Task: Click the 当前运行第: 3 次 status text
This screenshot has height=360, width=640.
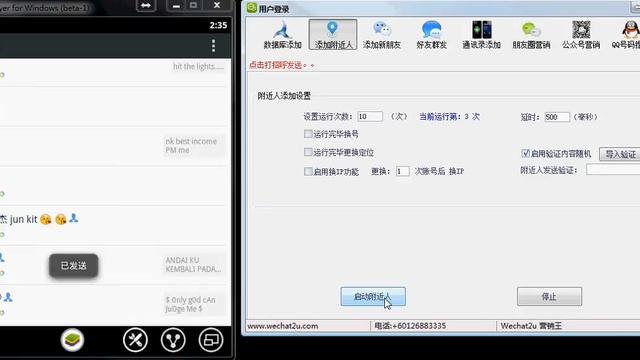Action: [x=449, y=116]
